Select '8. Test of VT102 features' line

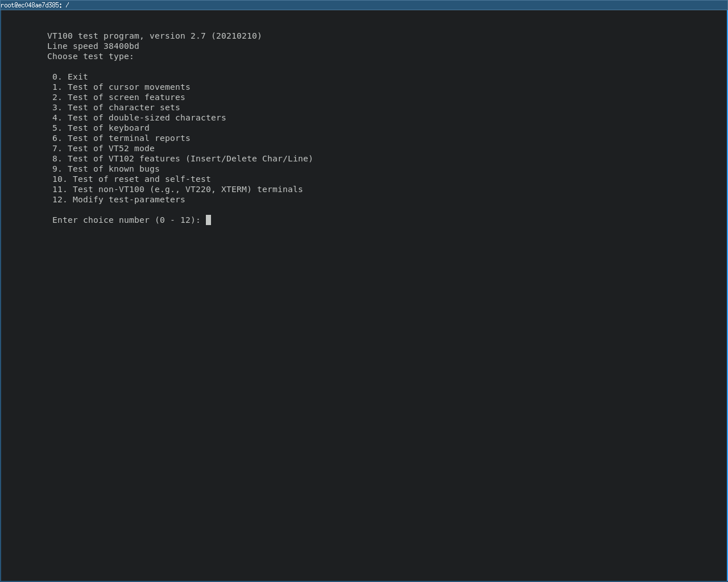183,159
